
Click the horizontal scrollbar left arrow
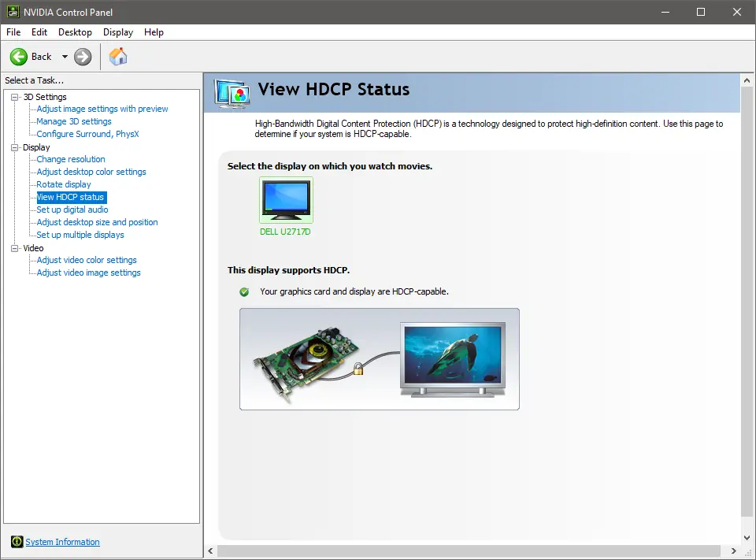210,551
